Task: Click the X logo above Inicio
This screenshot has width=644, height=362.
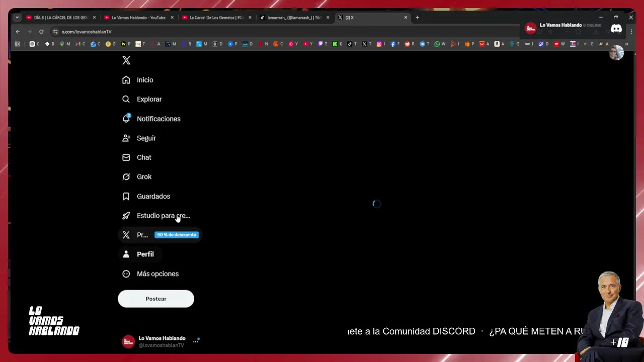Action: click(x=126, y=60)
